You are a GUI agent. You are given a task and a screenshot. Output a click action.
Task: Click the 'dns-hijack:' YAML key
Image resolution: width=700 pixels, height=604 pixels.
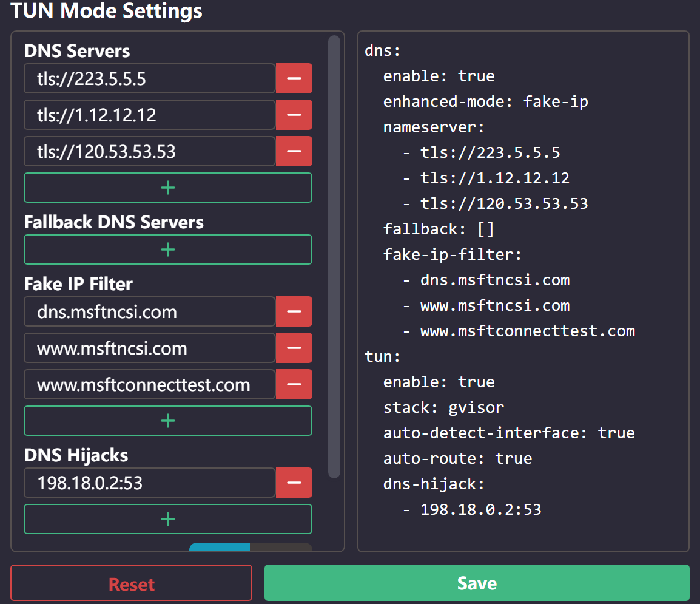point(434,484)
